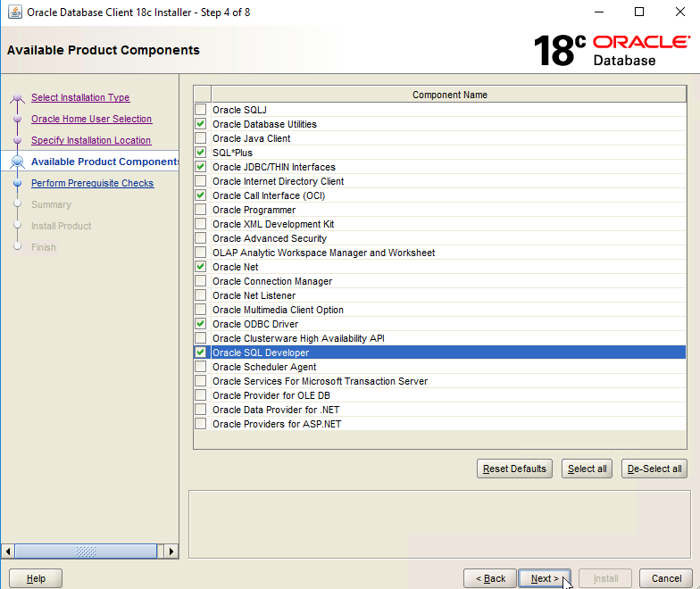Click the sidebar horizontal scrollbar thumb
The height and width of the screenshot is (589, 700).
click(86, 552)
